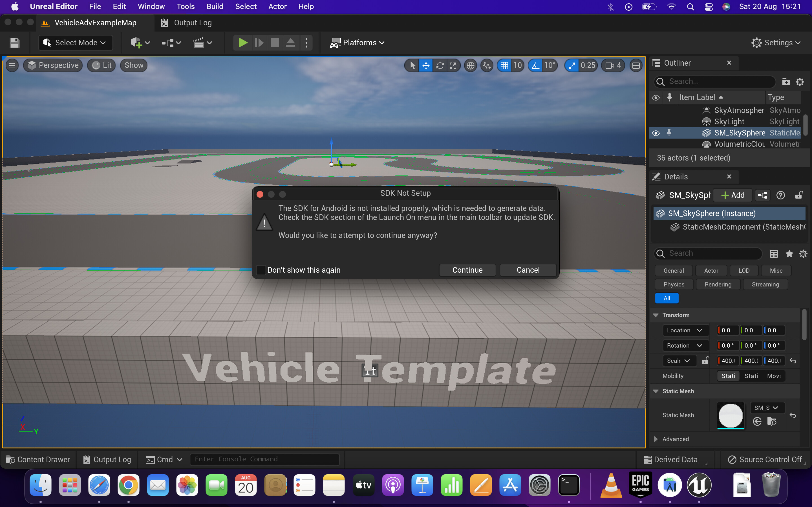Viewport: 812px width, 507px height.
Task: Click the Outliner settings gear
Action: (x=800, y=81)
